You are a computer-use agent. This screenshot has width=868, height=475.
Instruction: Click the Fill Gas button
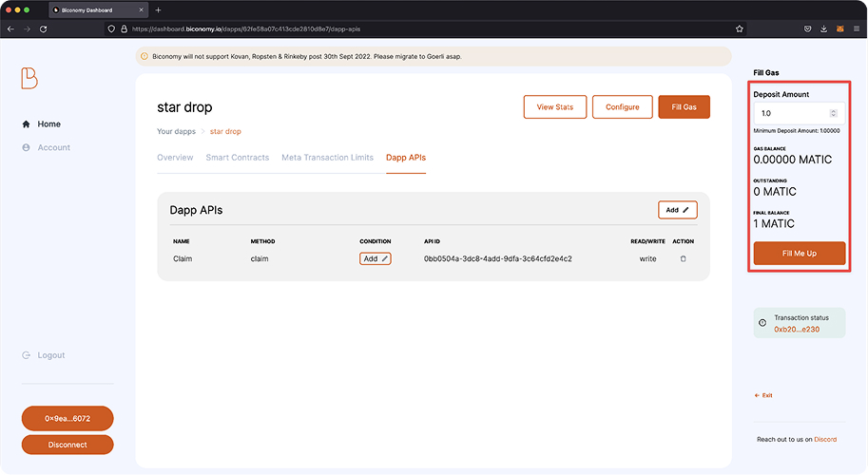685,106
